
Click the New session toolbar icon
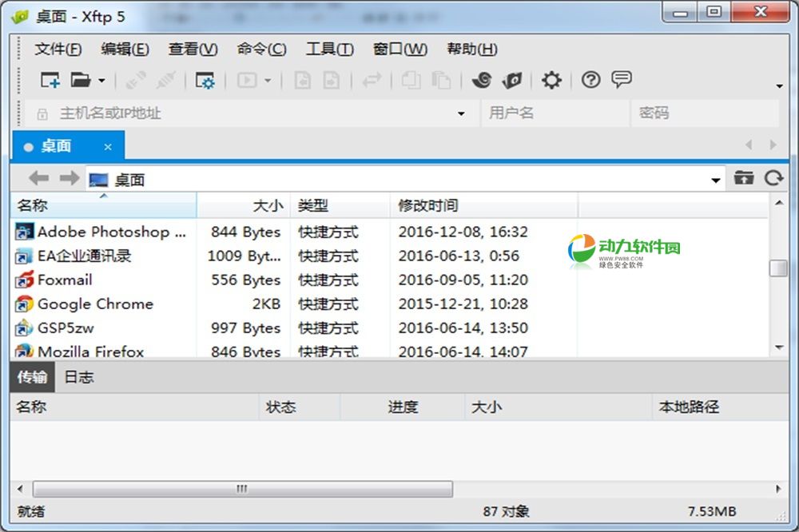[x=48, y=80]
